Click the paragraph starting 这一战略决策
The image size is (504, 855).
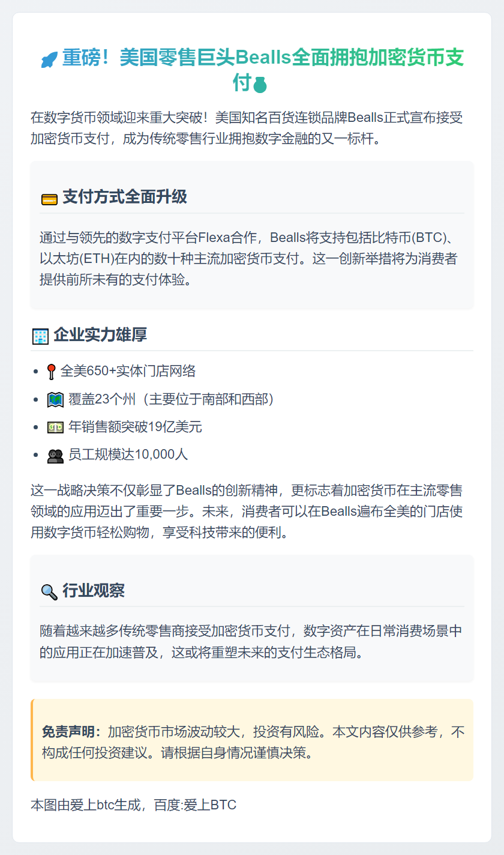pos(247,512)
